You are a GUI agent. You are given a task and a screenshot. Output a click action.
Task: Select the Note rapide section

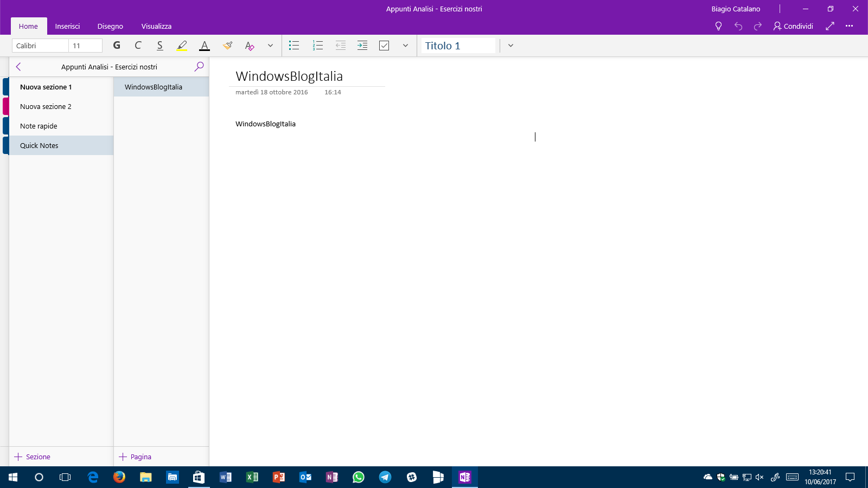point(61,126)
